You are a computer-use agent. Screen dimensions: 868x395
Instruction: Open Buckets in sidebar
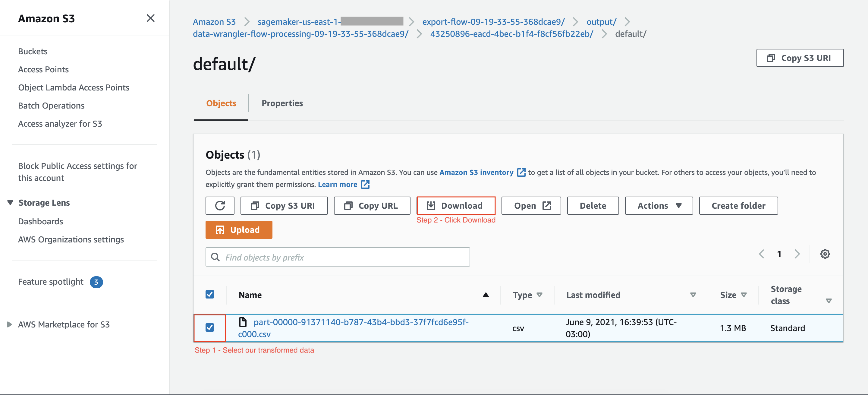click(x=33, y=51)
